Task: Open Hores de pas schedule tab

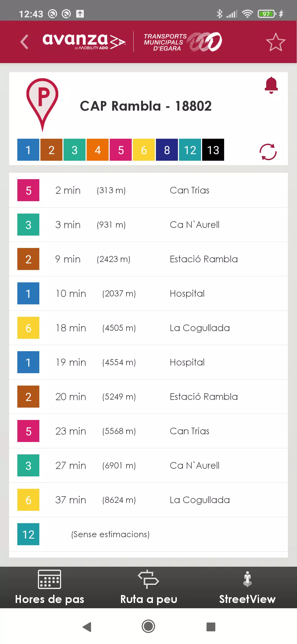Action: point(50,587)
